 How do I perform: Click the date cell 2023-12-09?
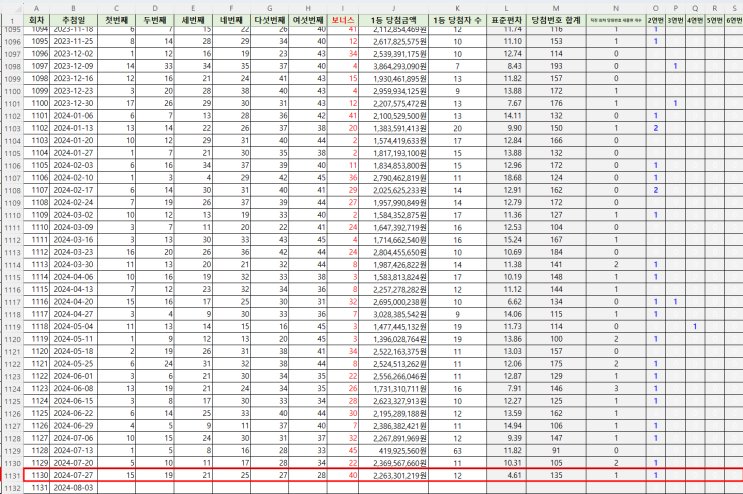73,66
